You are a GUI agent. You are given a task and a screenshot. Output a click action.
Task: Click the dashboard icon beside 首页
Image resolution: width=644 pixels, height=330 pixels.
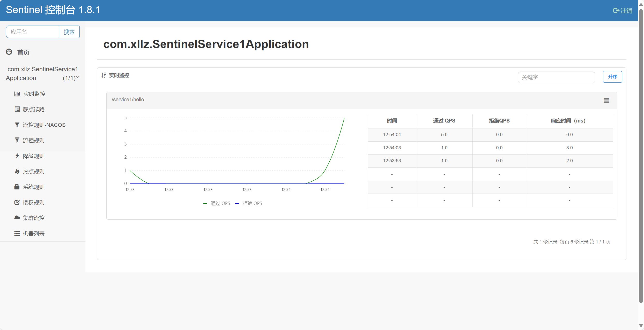(9, 52)
